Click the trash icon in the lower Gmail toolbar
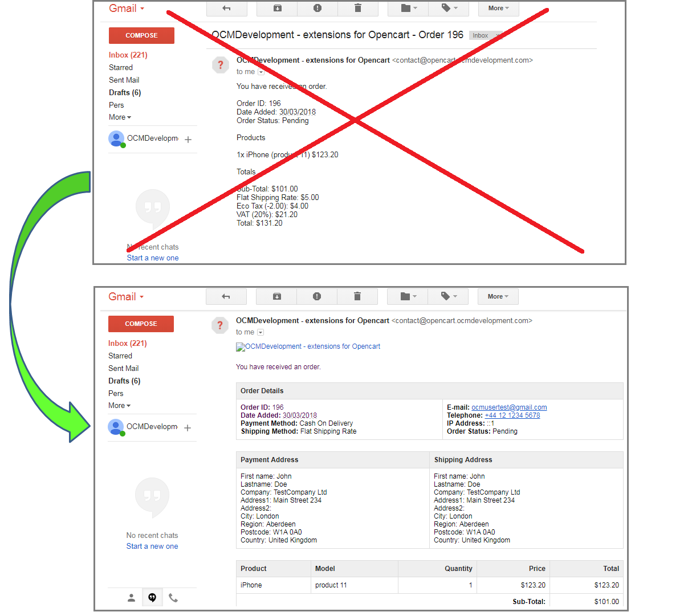Screen dimensions: 700x612 pos(357,296)
